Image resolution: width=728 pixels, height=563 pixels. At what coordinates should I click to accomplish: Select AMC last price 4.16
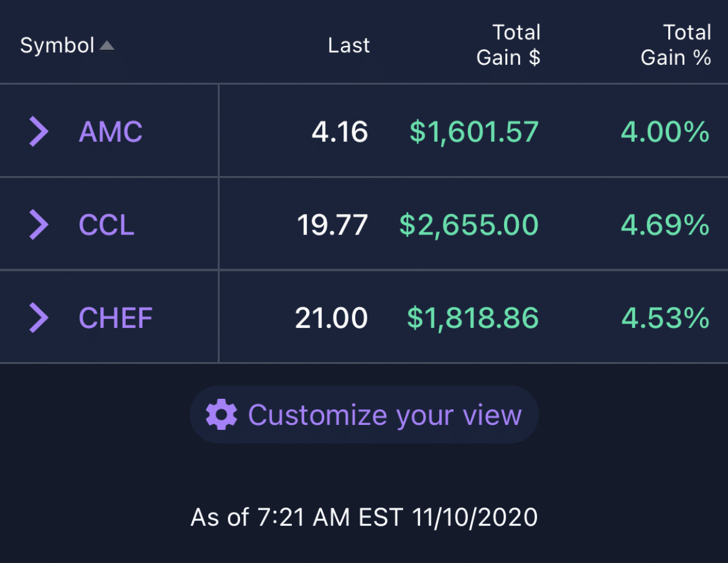340,132
